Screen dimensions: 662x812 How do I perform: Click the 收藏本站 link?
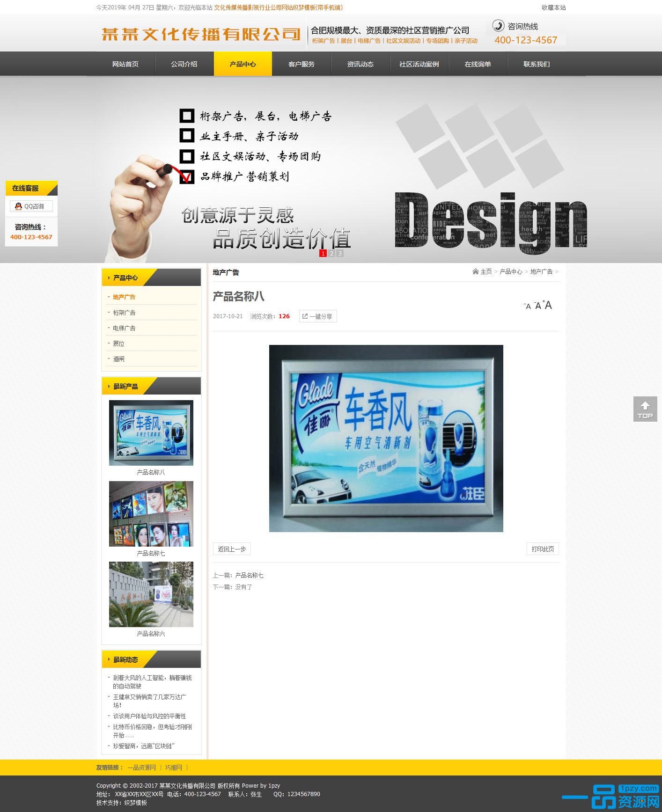tap(554, 7)
